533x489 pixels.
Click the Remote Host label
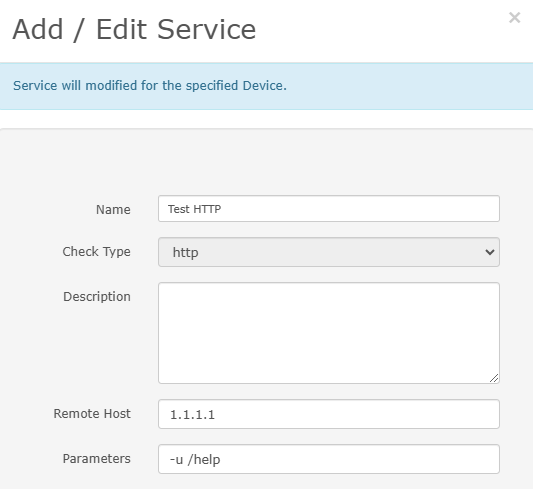pyautogui.click(x=92, y=414)
